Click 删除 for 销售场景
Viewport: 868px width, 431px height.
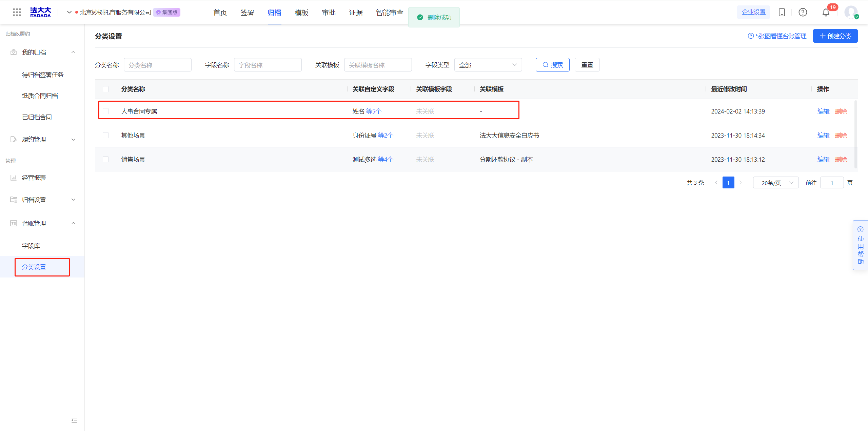click(841, 159)
